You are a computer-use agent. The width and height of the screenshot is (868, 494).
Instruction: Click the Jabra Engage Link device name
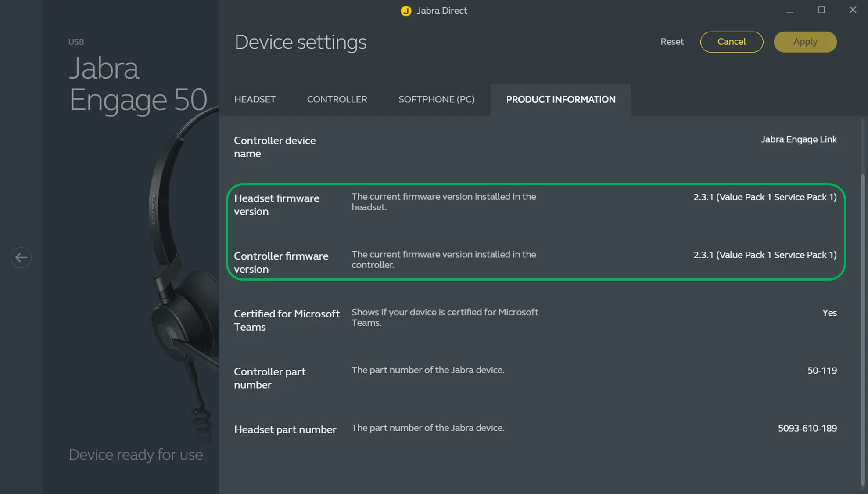798,140
